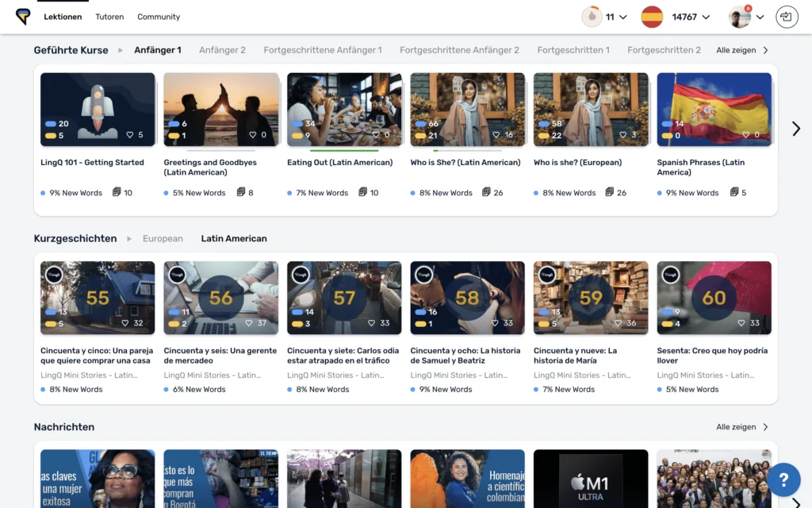Image resolution: width=812 pixels, height=508 pixels.
Task: Click the daily streak flame icon
Action: point(592,17)
